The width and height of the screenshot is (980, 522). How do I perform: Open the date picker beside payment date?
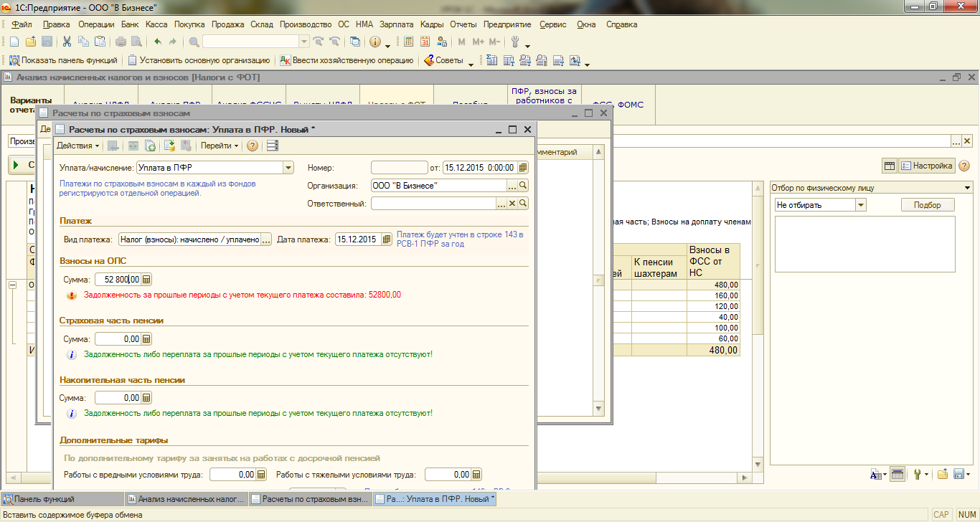click(x=387, y=239)
